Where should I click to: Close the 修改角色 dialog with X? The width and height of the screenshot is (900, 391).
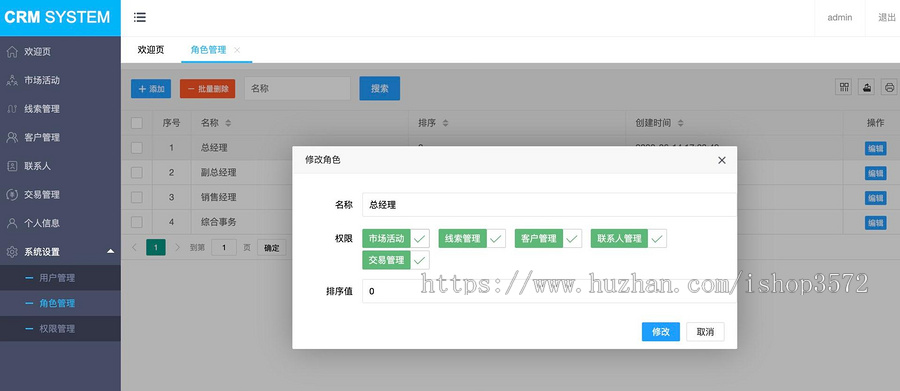click(x=721, y=160)
